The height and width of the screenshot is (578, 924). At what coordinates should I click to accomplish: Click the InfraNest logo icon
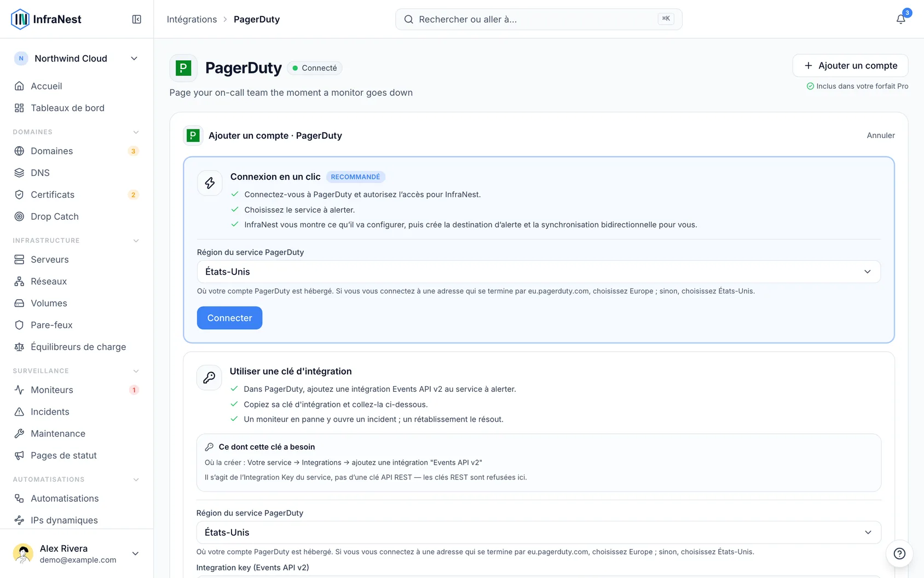point(20,19)
